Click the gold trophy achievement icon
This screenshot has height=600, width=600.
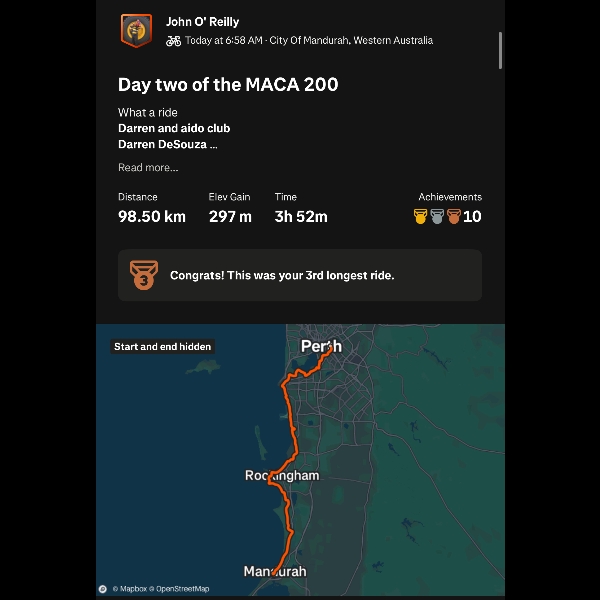[x=421, y=216]
